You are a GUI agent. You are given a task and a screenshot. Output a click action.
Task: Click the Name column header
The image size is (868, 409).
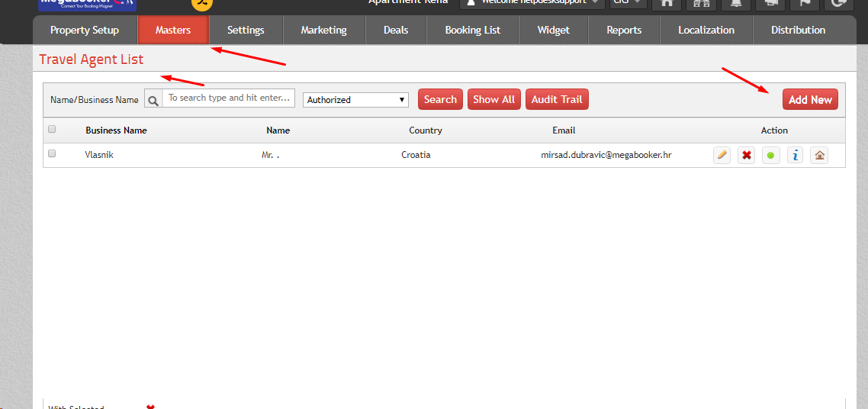[x=278, y=130]
